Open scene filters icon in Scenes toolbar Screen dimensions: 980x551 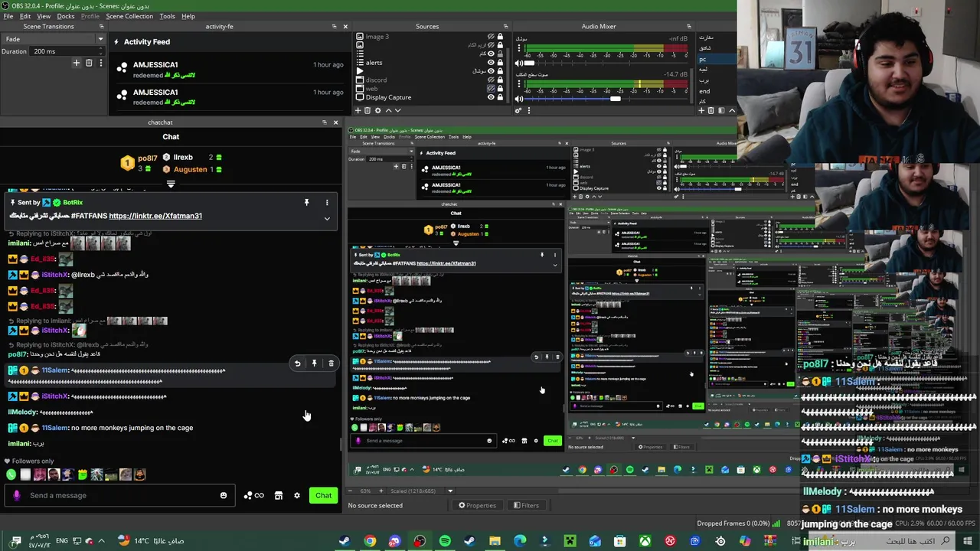click(721, 110)
